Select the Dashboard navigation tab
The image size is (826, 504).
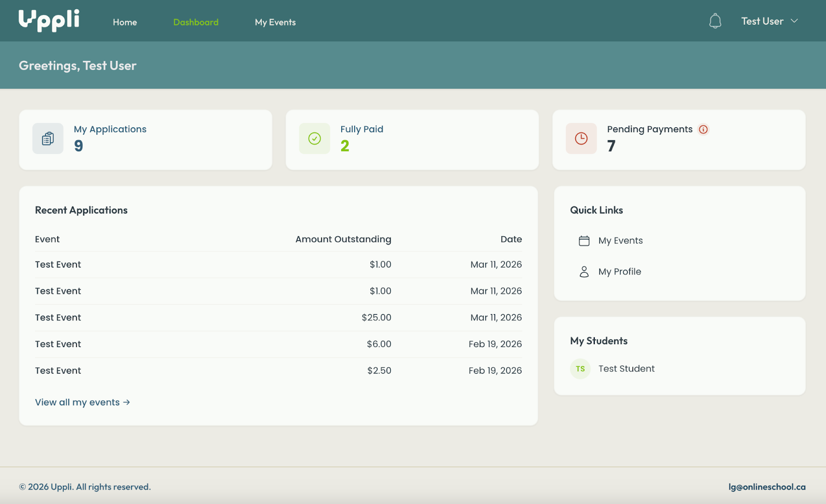point(196,22)
